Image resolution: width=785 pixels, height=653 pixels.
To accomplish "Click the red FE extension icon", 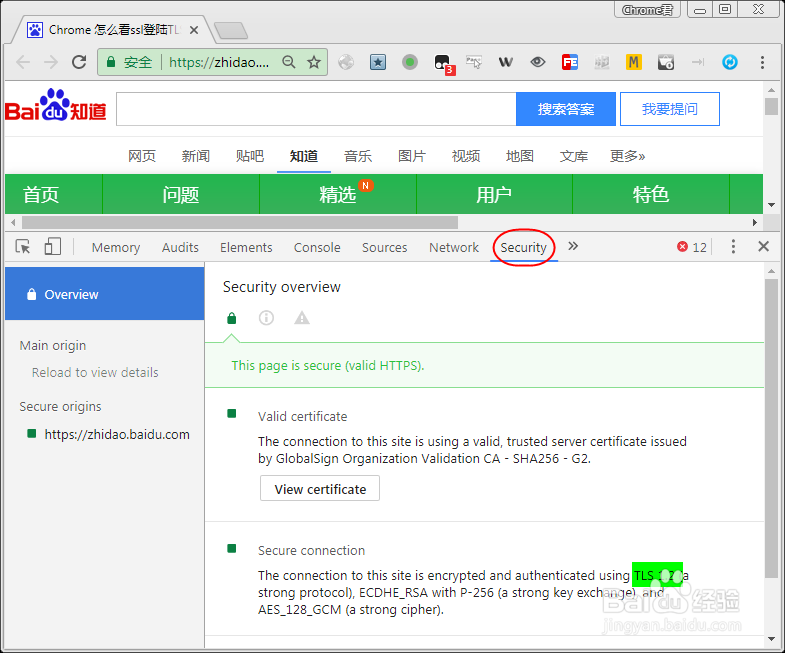I will pos(570,62).
